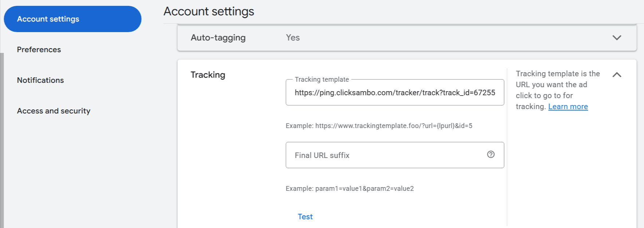Focus the Final URL suffix field
644x228 pixels.
386,155
